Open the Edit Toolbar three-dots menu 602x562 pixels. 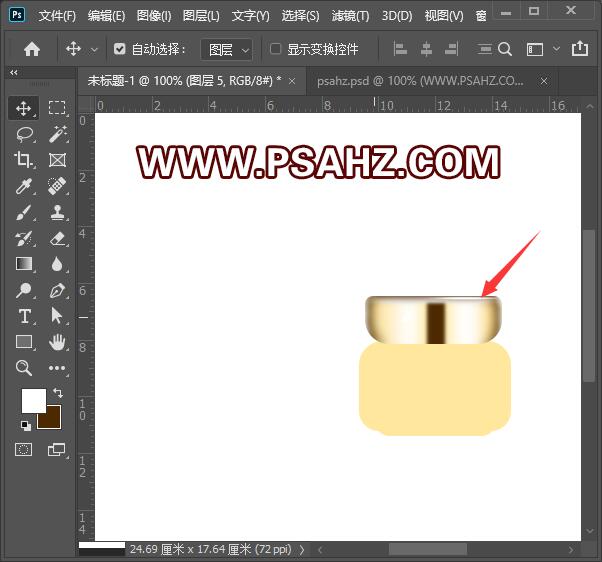click(57, 368)
